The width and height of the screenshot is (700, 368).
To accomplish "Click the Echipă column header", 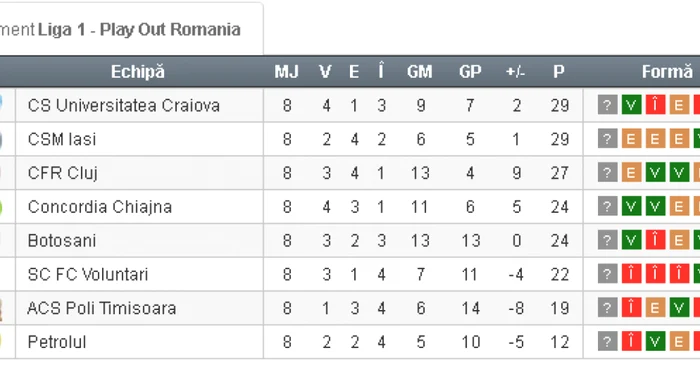I will point(138,71).
